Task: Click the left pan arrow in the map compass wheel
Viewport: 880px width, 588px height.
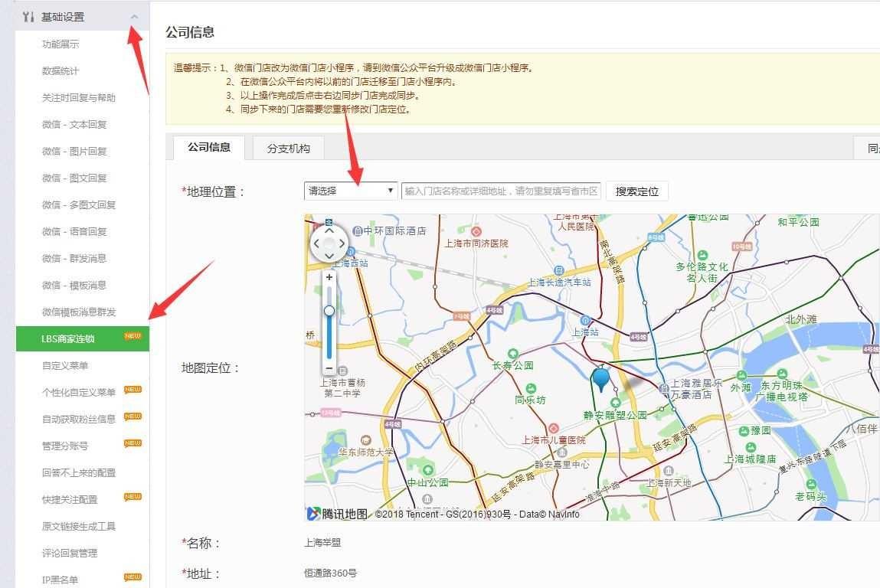Action: pos(316,243)
